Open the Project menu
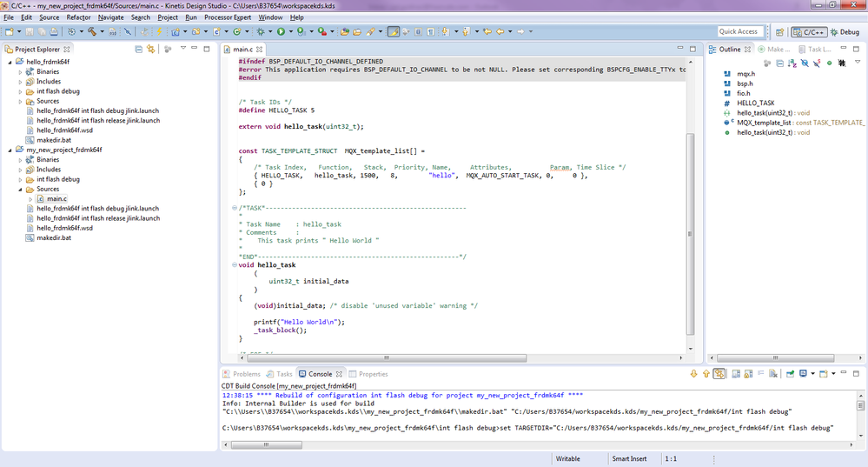 tap(168, 17)
